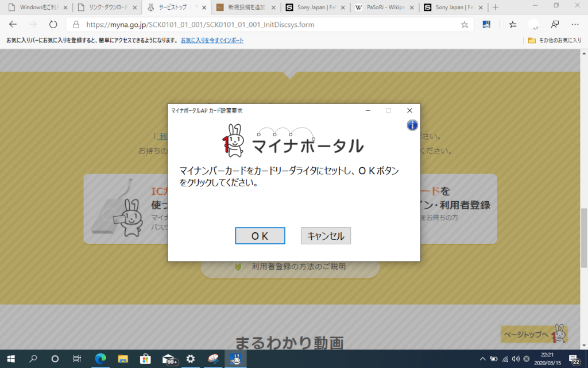This screenshot has width=588, height=368.
Task: Open the browser settings ellipsis menu
Action: [x=575, y=24]
